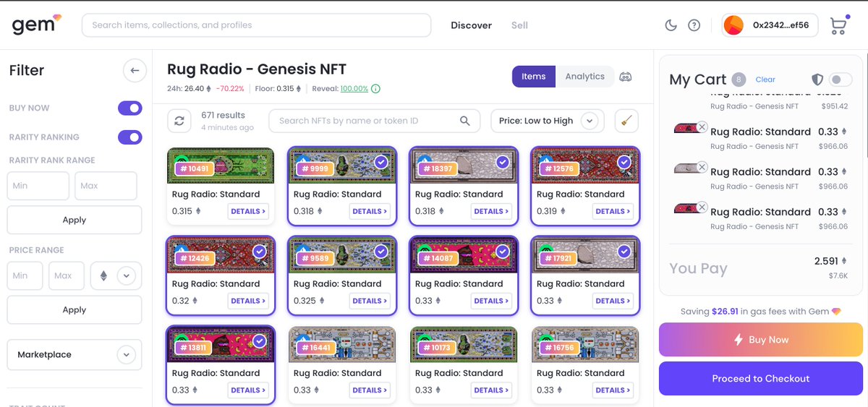This screenshot has height=407, width=868.
Task: Expand the Marketplace filter dropdown
Action: point(75,355)
